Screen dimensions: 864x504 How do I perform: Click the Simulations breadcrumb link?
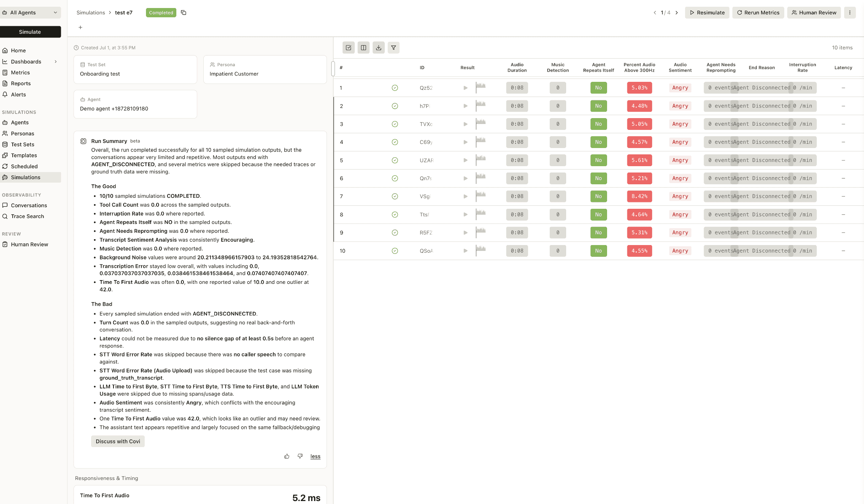pyautogui.click(x=91, y=13)
